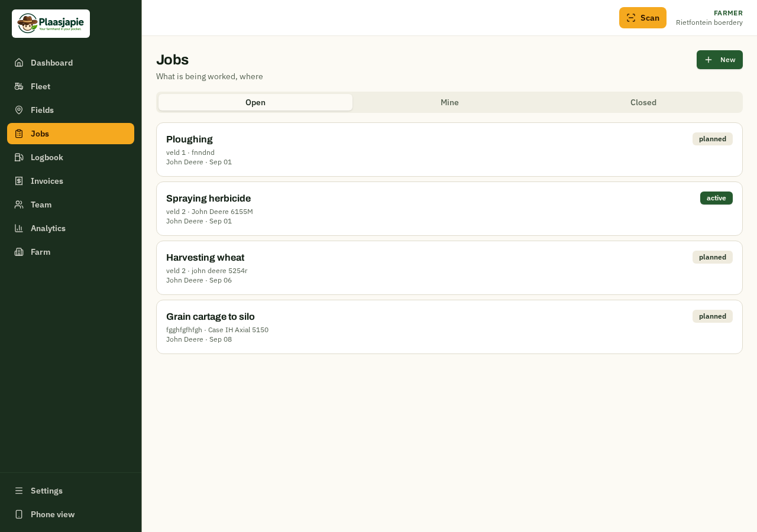Click the Phone view device icon
Screen dimensions: 757x532
19,514
